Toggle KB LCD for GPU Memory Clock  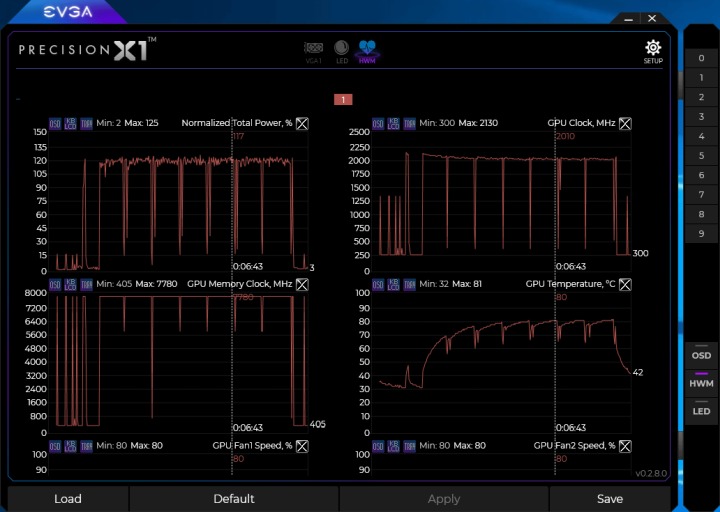70,285
